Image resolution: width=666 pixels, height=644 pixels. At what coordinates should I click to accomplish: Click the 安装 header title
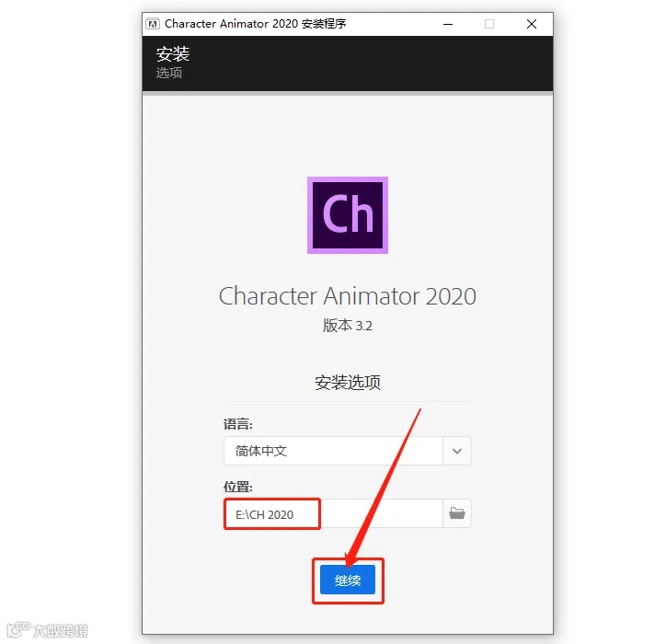[172, 54]
